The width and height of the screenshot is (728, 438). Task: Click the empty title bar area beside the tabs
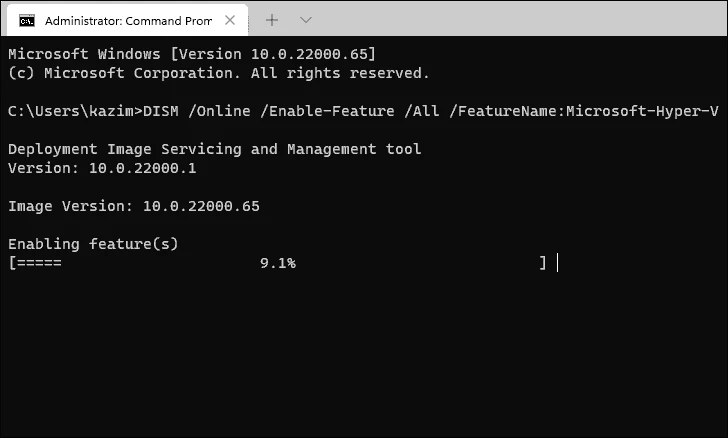[x=500, y=19]
